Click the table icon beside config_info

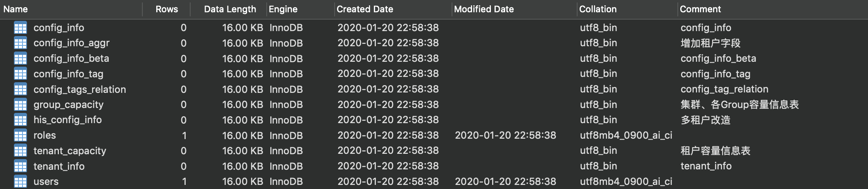[x=20, y=28]
